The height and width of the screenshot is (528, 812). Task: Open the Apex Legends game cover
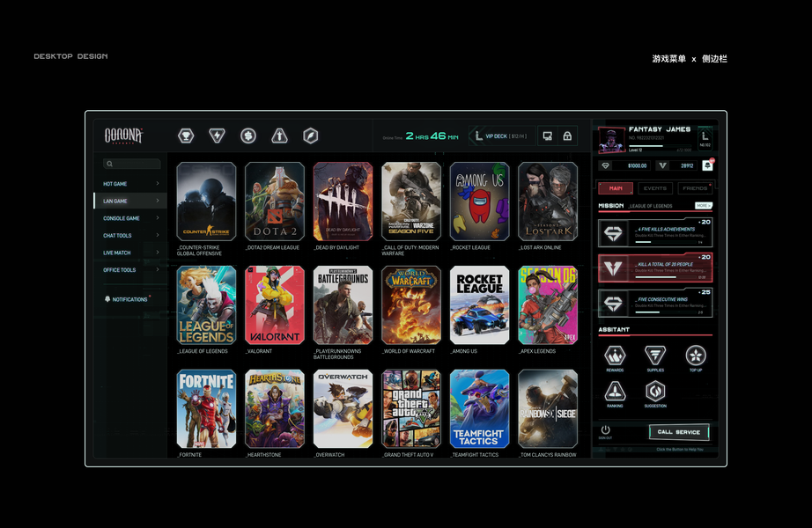coord(548,304)
